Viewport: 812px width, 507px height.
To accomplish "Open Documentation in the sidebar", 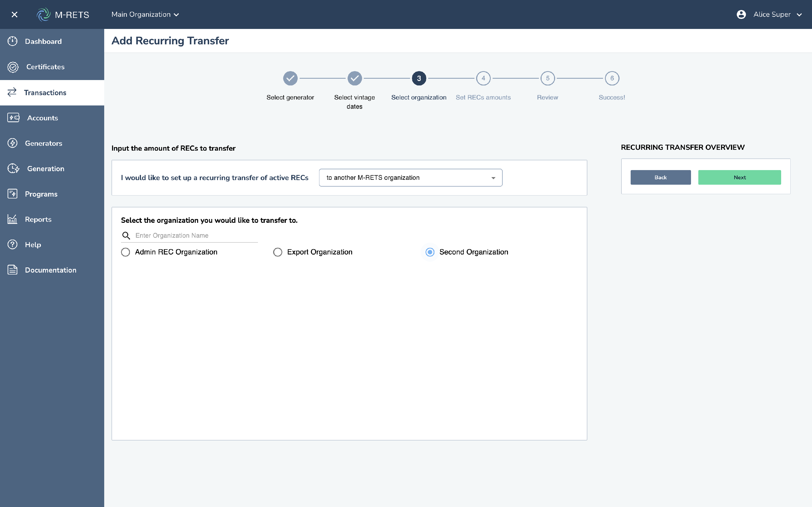I will [x=50, y=270].
